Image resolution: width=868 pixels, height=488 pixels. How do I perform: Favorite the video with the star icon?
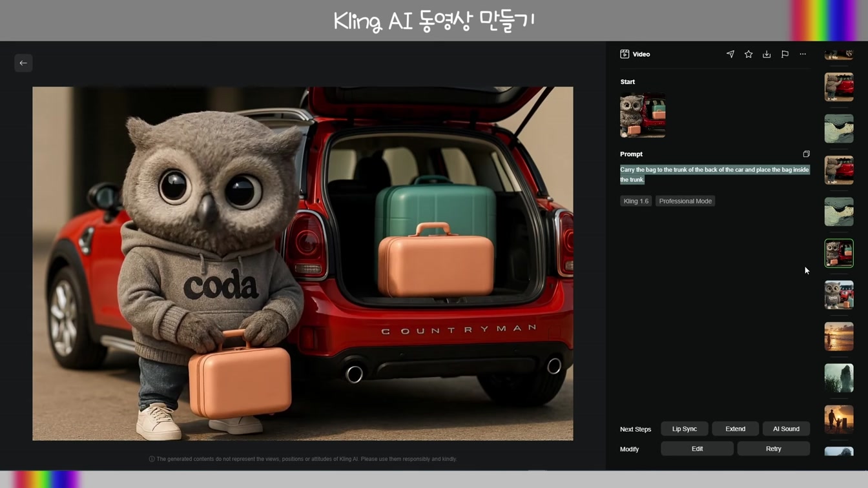[749, 54]
